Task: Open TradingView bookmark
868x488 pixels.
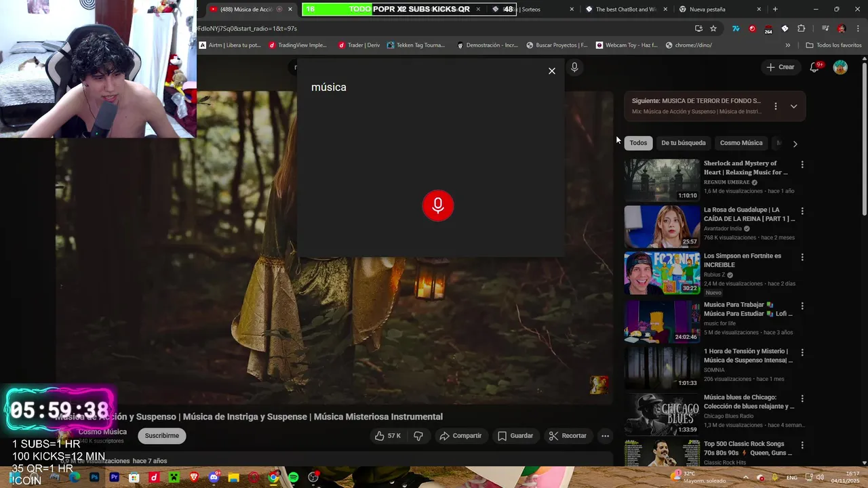Action: [x=298, y=45]
